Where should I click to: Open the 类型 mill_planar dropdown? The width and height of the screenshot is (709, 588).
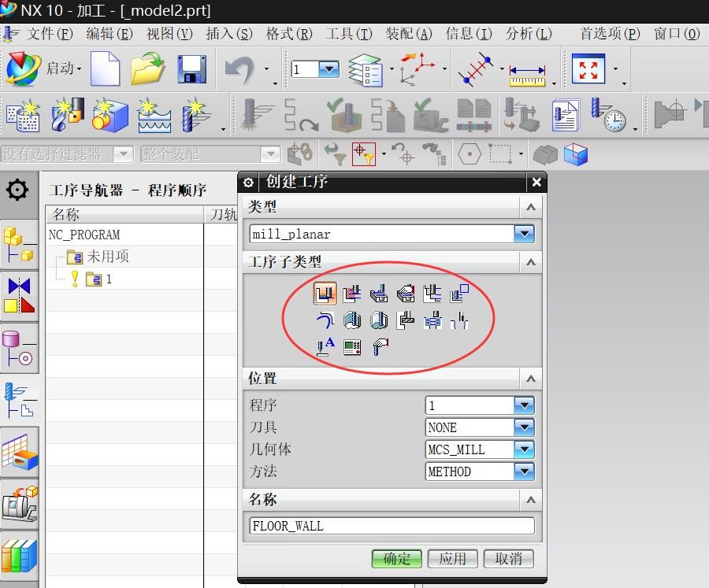coord(523,234)
